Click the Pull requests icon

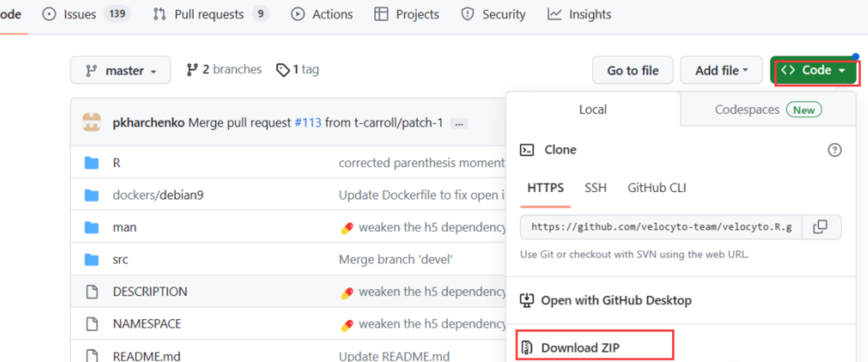point(159,14)
